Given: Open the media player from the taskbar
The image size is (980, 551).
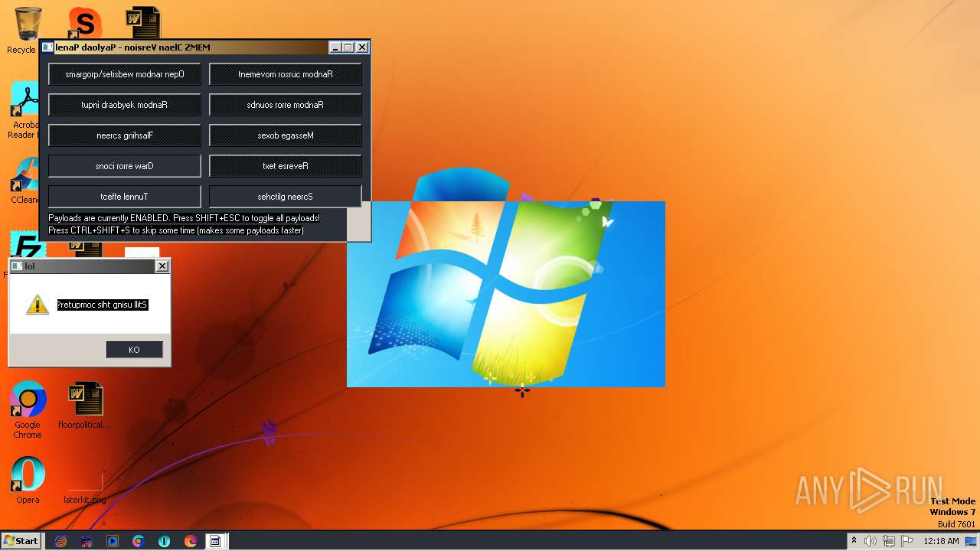Looking at the screenshot, I should click(x=113, y=541).
